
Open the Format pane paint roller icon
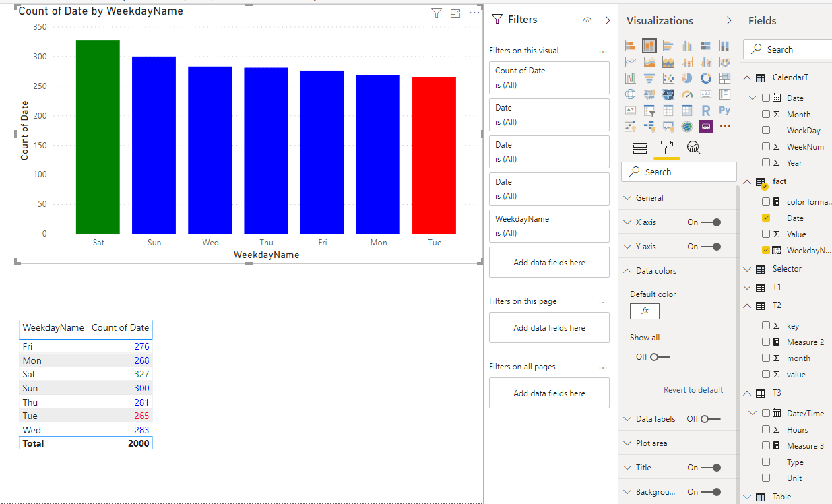667,147
